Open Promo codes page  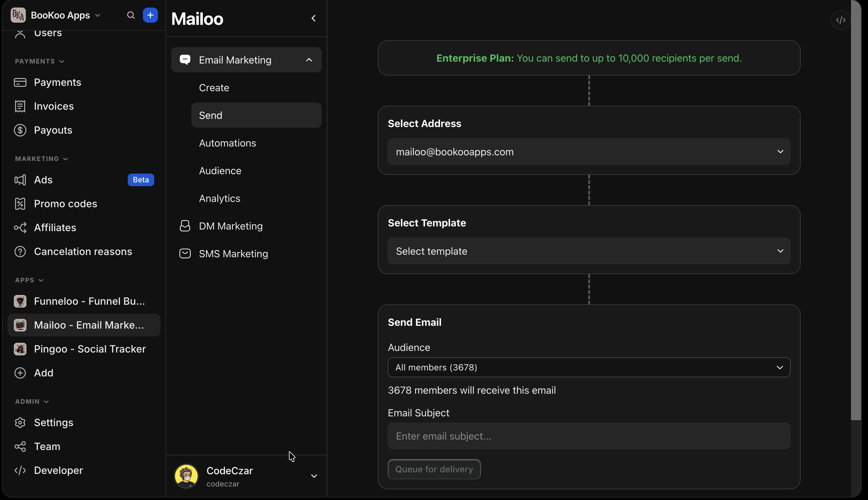[x=65, y=204]
